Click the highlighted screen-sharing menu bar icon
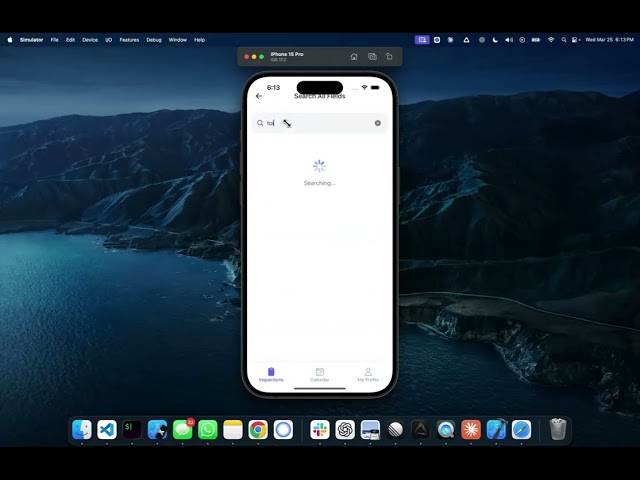Screen dimensions: 640x480 pyautogui.click(x=422, y=40)
